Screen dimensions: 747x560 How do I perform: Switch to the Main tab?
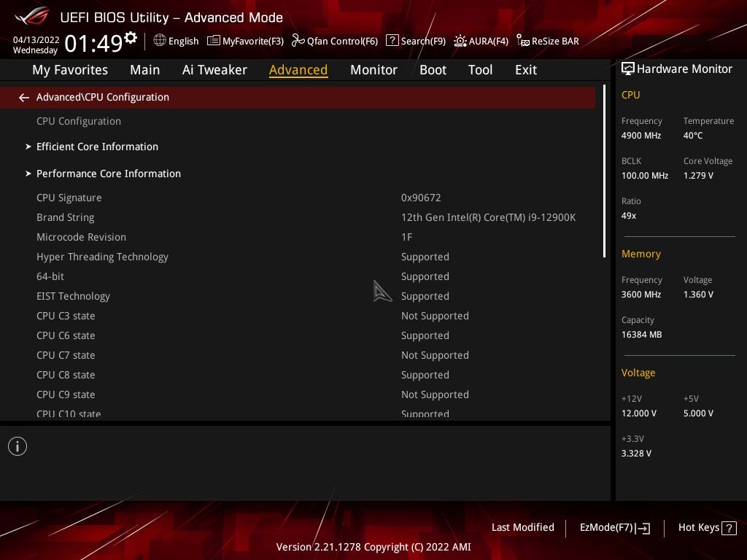click(145, 70)
